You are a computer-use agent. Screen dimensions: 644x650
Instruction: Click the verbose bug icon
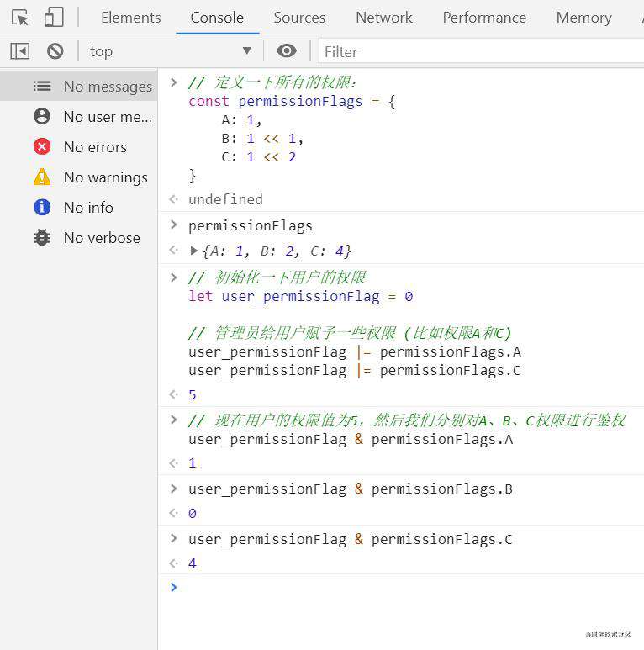click(x=42, y=237)
